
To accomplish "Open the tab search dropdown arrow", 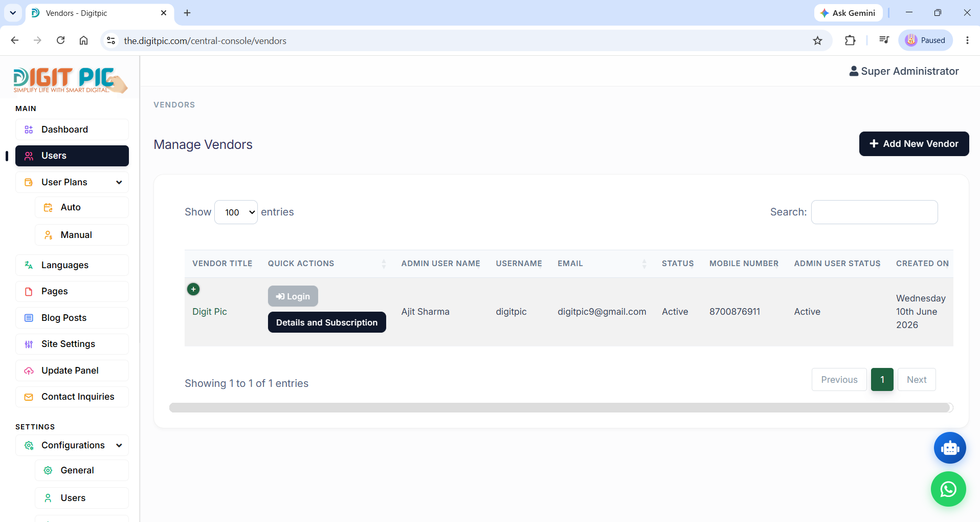I will tap(13, 13).
